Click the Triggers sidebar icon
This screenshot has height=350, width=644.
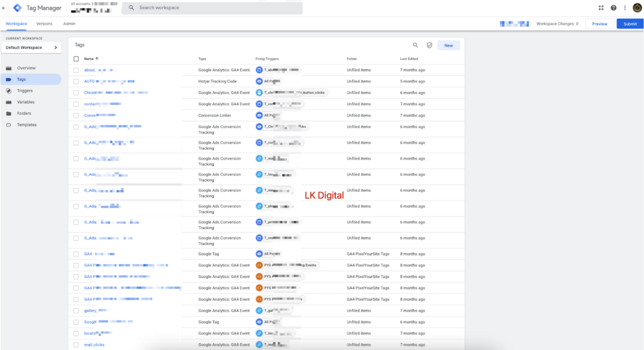point(9,91)
